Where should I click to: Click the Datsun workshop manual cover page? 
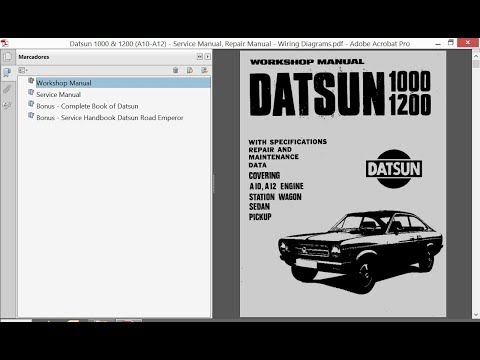(343, 184)
